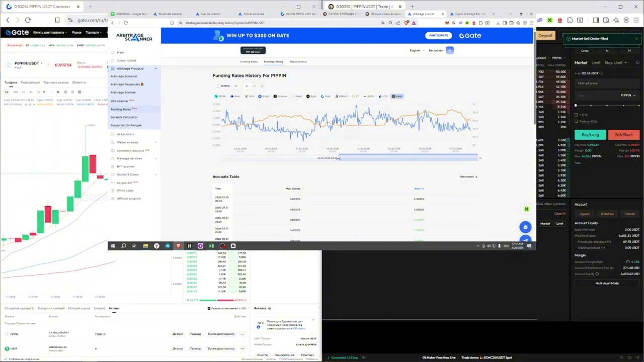Screen dimensions: 644x362
Task: Switch to the Funding Rates tab
Action: pyautogui.click(x=249, y=62)
